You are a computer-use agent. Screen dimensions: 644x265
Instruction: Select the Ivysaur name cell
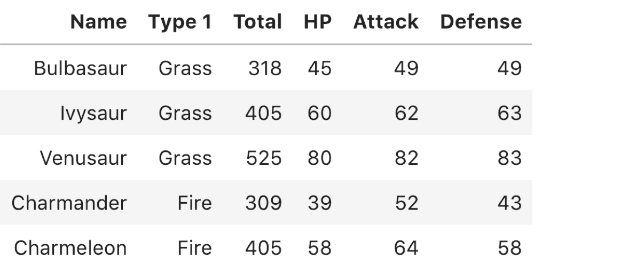pos(93,113)
